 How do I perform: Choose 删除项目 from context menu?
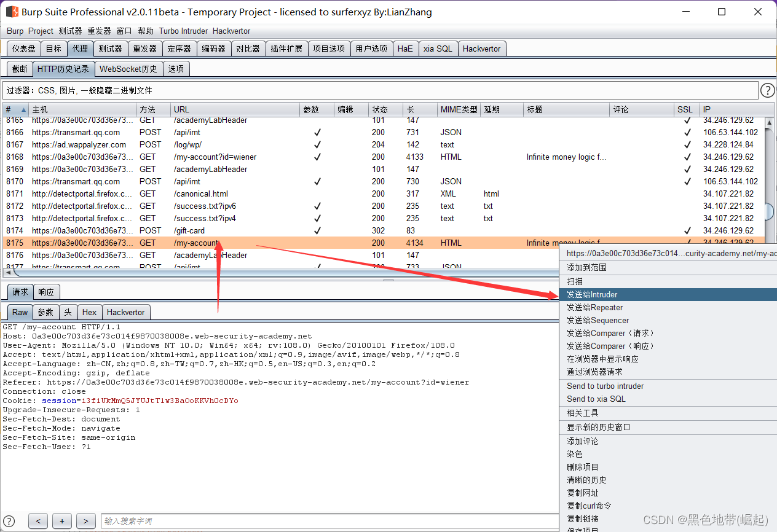[668, 467]
